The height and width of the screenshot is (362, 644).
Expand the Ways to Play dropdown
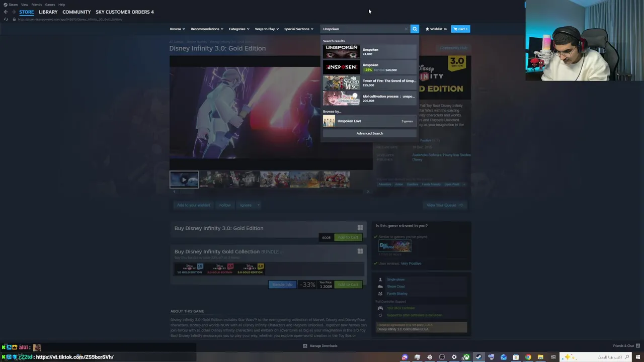point(267,29)
